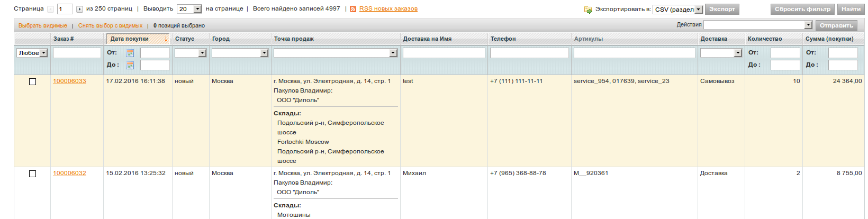Click the Заказ # filter input

coord(77,53)
